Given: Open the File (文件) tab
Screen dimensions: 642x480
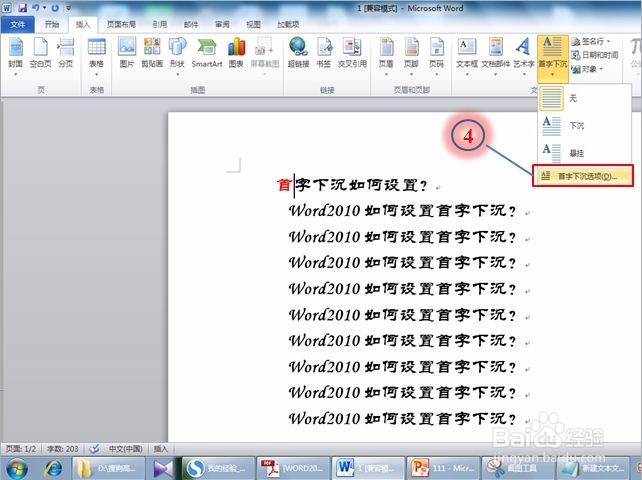Looking at the screenshot, I should (x=18, y=25).
